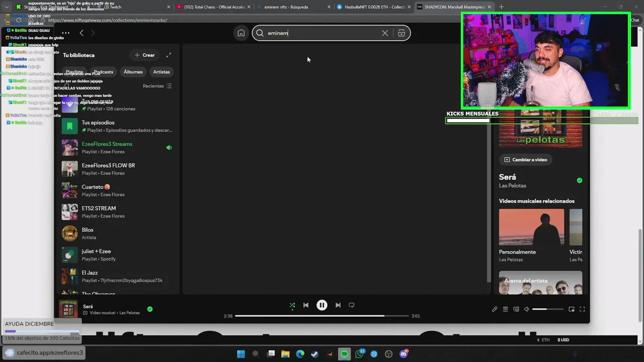Open the Bilos artist entry
This screenshot has height=362, width=644.
(117, 233)
